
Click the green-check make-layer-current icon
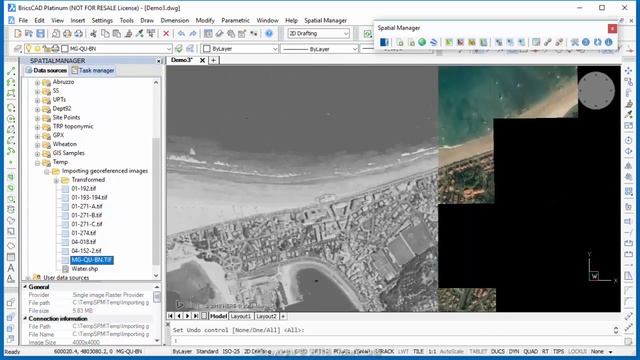179,49
